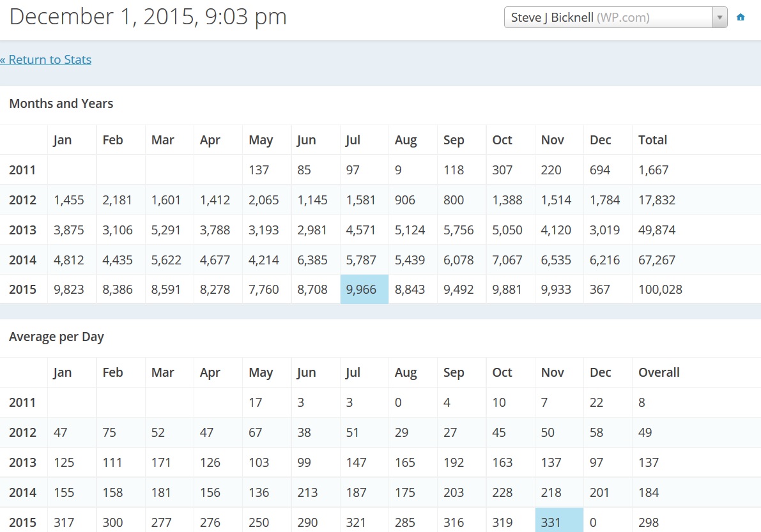Click January 2015 views value 9,823
Viewport: 761px width, 532px height.
point(68,290)
